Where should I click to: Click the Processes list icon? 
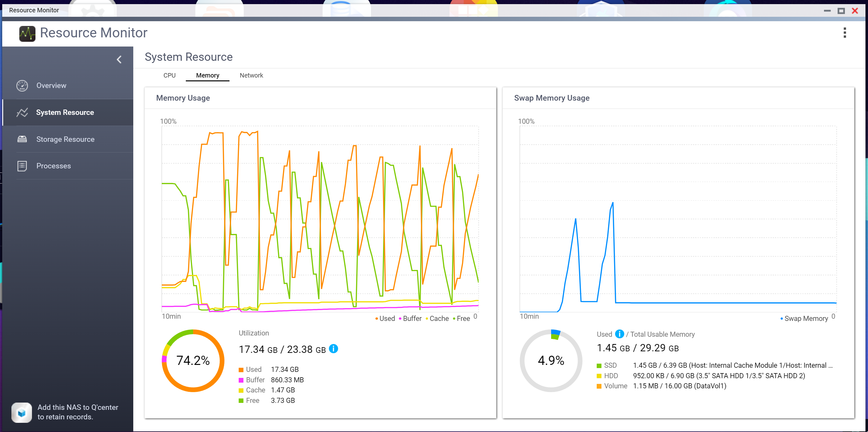pyautogui.click(x=22, y=166)
